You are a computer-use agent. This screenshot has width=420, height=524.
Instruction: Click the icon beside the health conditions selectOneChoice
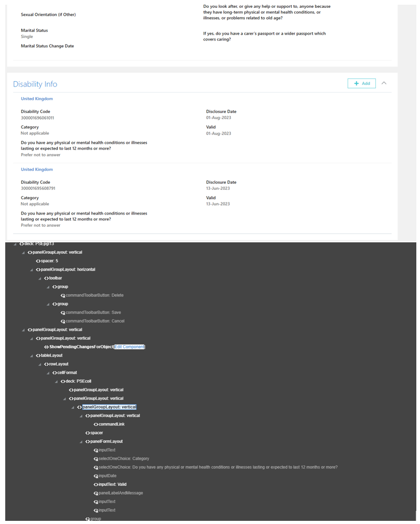tap(96, 467)
